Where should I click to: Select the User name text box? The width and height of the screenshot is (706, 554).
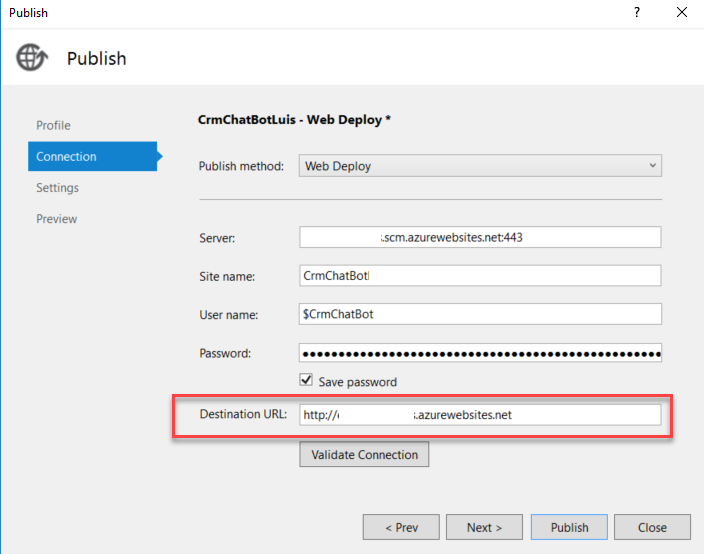pyautogui.click(x=480, y=314)
